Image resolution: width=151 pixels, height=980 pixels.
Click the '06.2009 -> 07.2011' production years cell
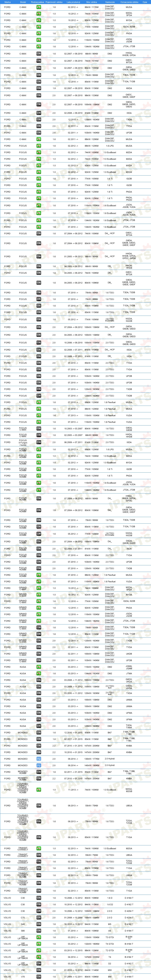coord(73,442)
